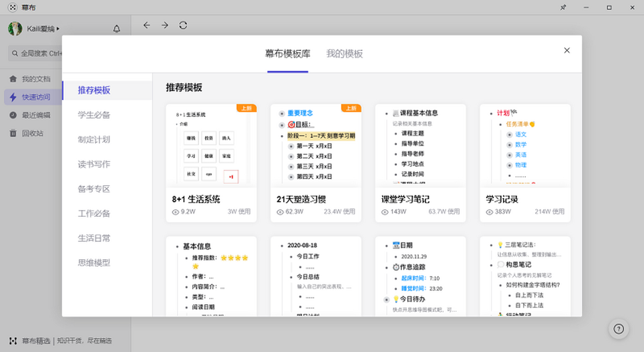Click the notification bell icon
This screenshot has width=644, height=352.
coord(117,29)
